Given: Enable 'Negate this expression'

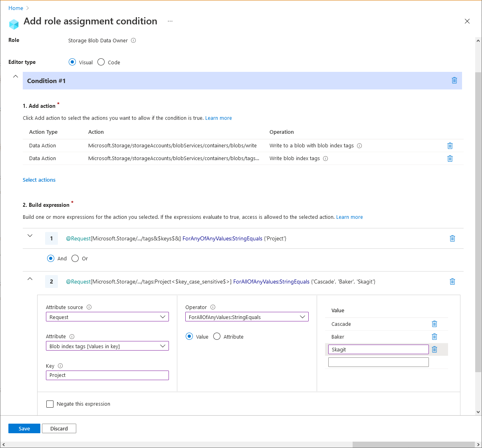Looking at the screenshot, I should pyautogui.click(x=50, y=404).
